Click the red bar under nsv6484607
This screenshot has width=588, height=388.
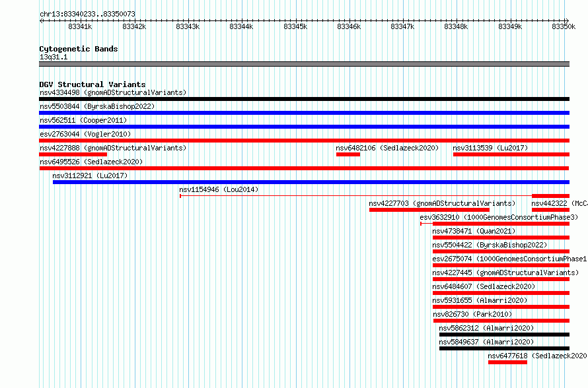(x=501, y=293)
